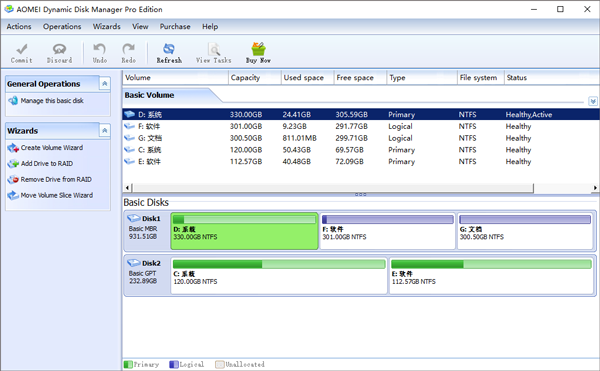Click the Remove Drive from RAID icon

[13, 179]
